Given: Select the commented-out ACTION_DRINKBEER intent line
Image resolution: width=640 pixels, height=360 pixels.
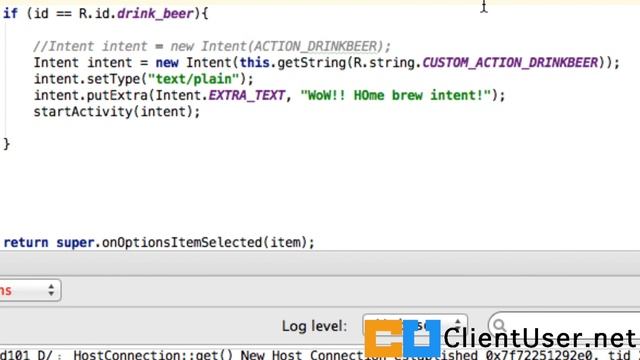Looking at the screenshot, I should tap(212, 47).
